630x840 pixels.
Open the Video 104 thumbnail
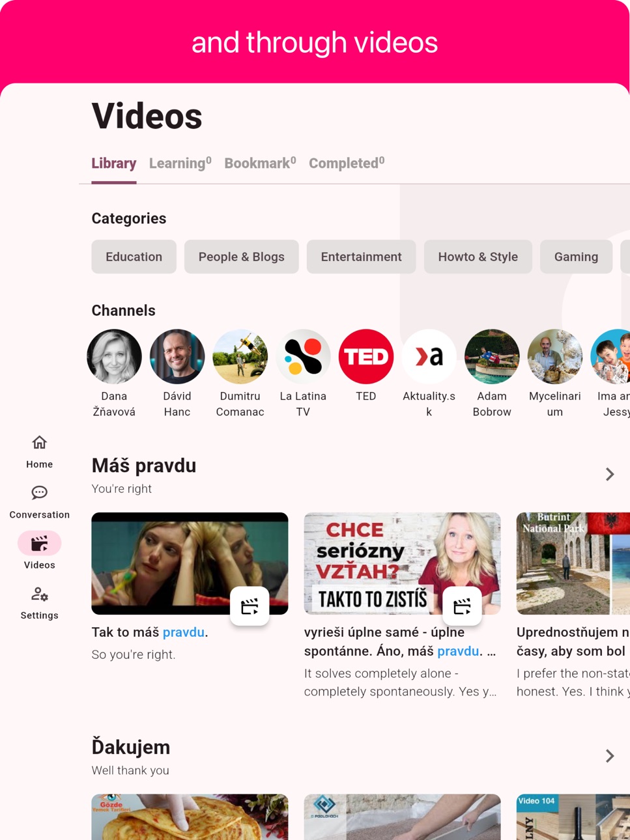click(573, 817)
